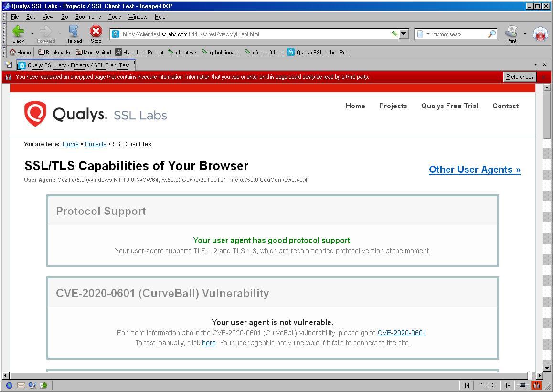The width and height of the screenshot is (553, 392).
Task: Open the Address Book icon in the status bar
Action: point(43,385)
